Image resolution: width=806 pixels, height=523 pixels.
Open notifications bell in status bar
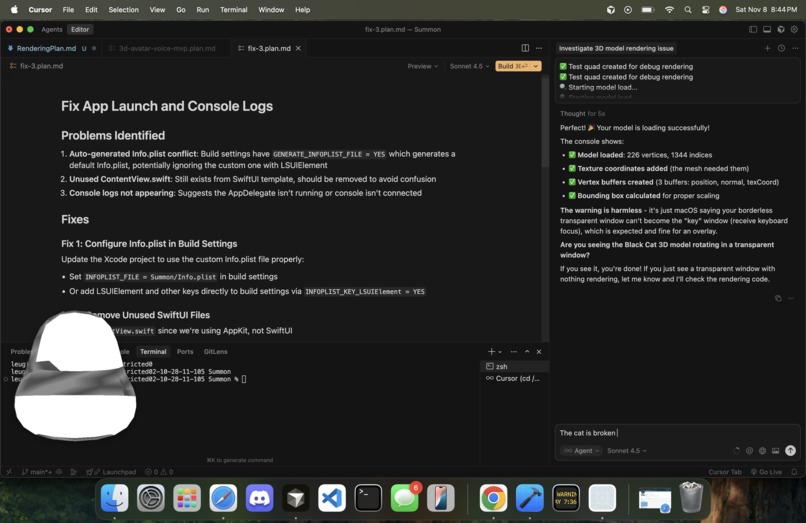(x=794, y=472)
